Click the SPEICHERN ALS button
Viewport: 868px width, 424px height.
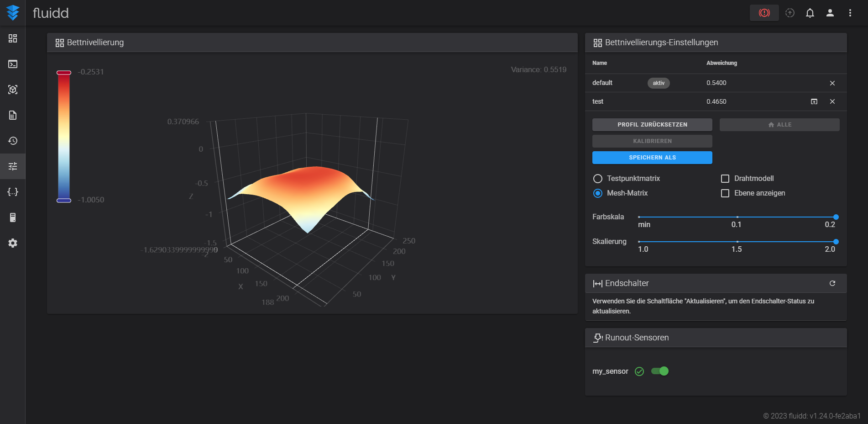click(652, 158)
